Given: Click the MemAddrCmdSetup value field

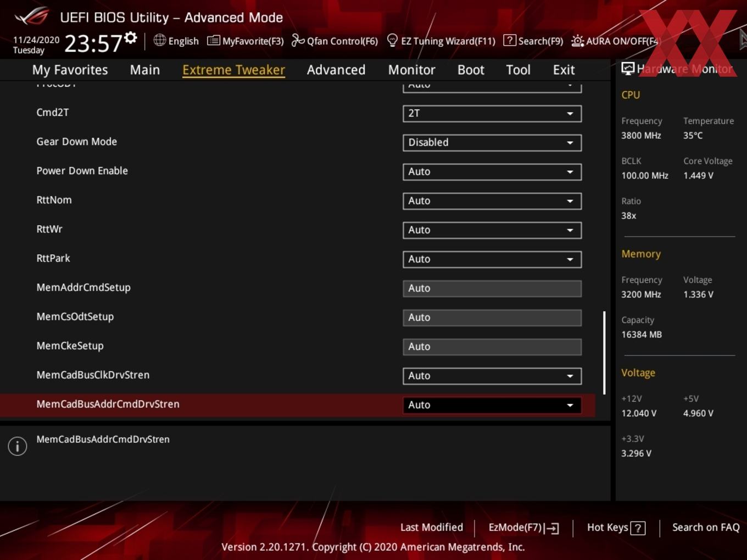Looking at the screenshot, I should tap(492, 288).
